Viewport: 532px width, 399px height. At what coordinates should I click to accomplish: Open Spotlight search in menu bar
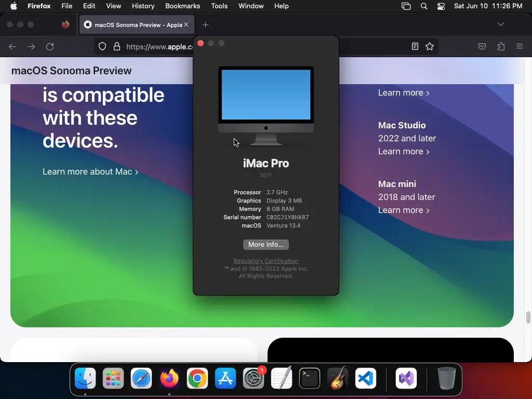point(424,6)
